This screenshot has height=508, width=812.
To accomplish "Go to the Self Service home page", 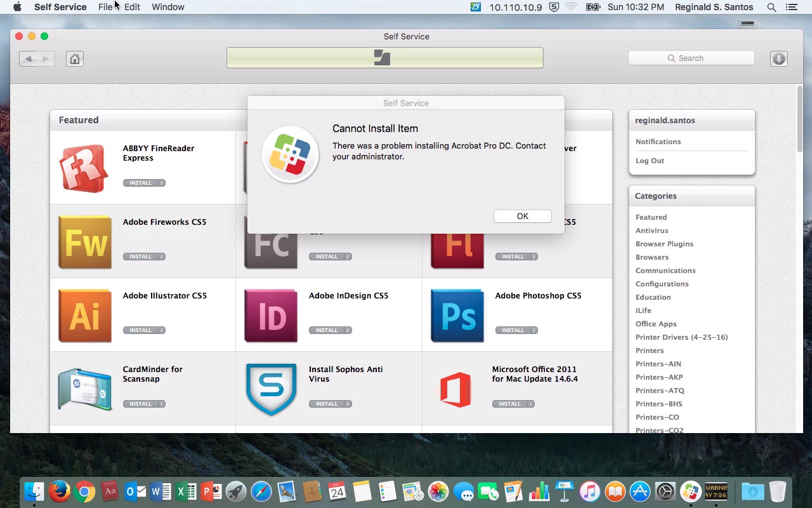I will coord(75,58).
